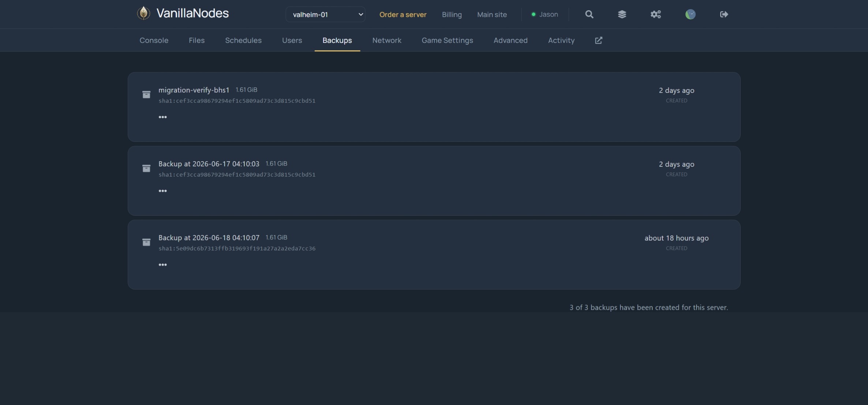Click the "about 18 hours ago" timestamp

pos(677,238)
